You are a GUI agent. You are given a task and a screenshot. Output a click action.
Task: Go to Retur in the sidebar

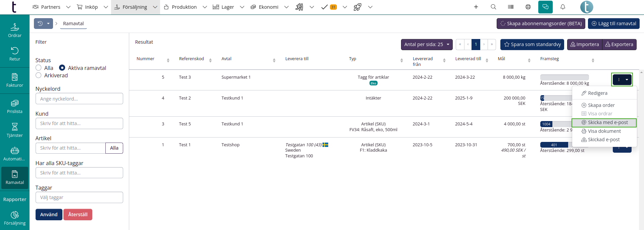[15, 54]
